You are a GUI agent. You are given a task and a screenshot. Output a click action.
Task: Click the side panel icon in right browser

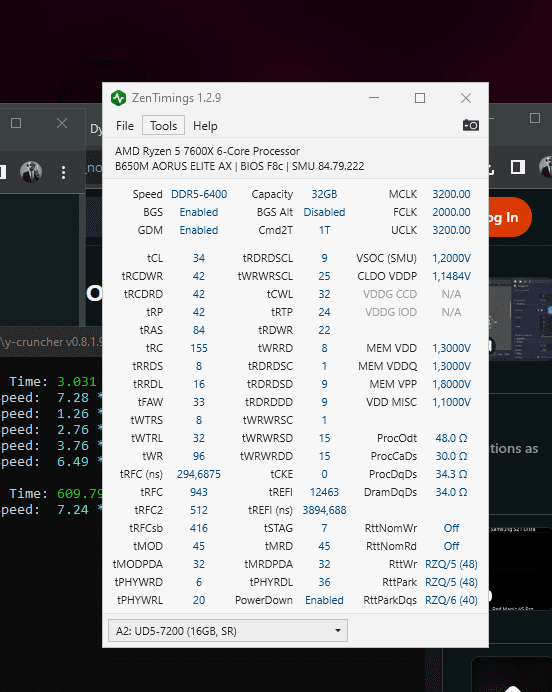pyautogui.click(x=518, y=167)
